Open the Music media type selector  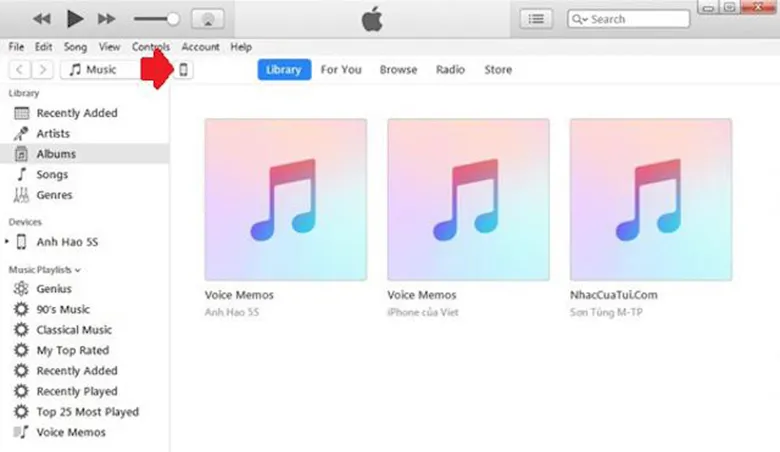point(102,70)
